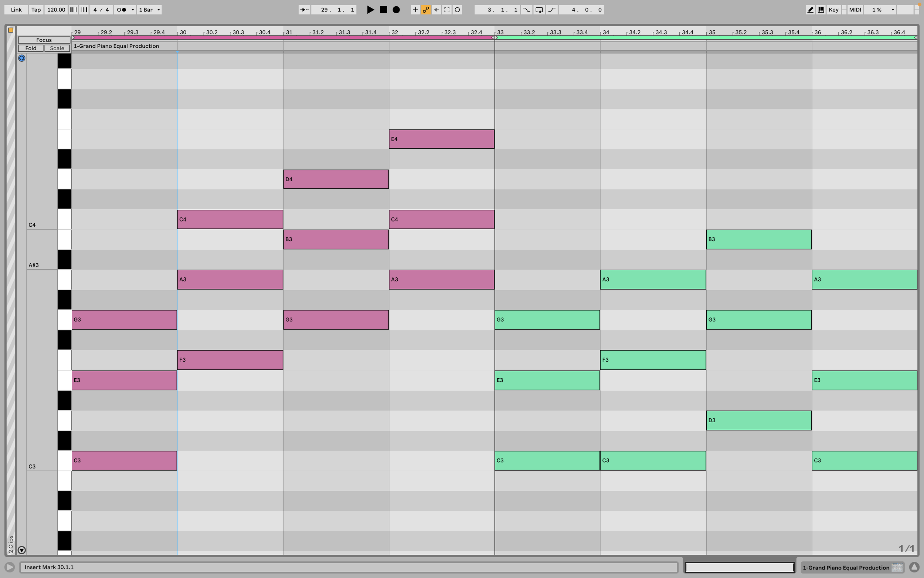
Task: Click the Follow playback arrow icon
Action: pos(305,10)
